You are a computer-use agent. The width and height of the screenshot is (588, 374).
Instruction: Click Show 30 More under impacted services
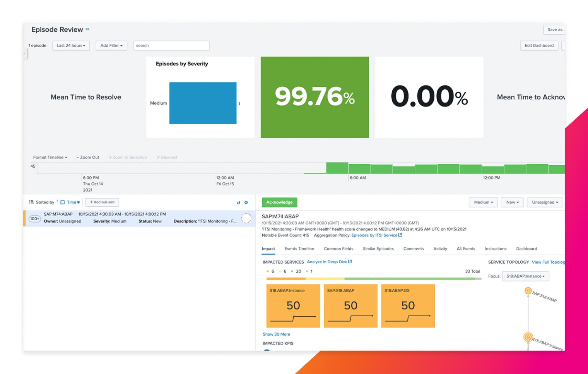tap(276, 334)
